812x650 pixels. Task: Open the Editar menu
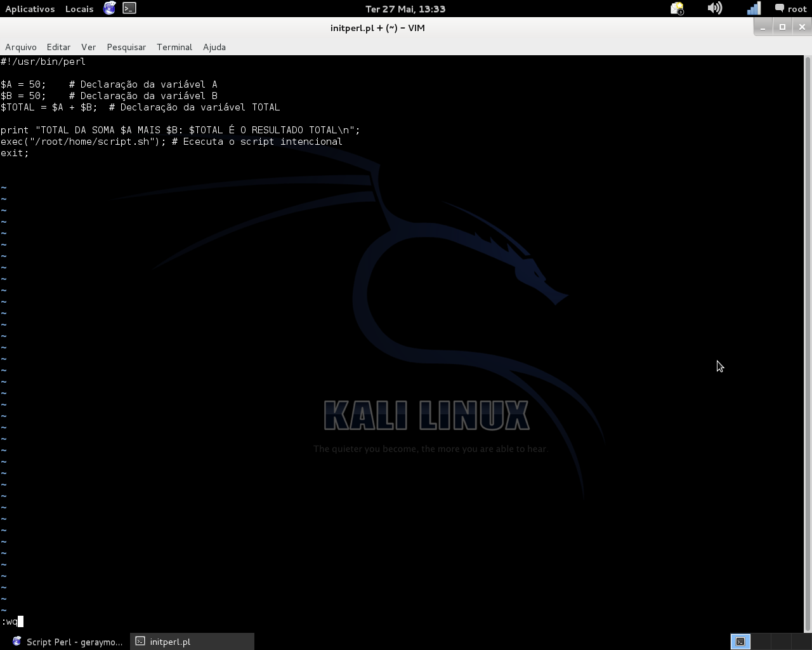point(58,47)
